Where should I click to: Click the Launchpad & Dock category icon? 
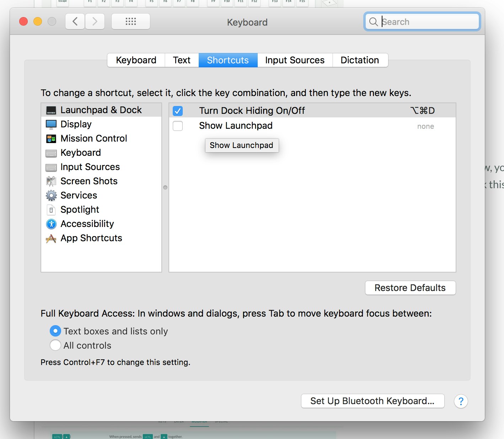tap(51, 110)
